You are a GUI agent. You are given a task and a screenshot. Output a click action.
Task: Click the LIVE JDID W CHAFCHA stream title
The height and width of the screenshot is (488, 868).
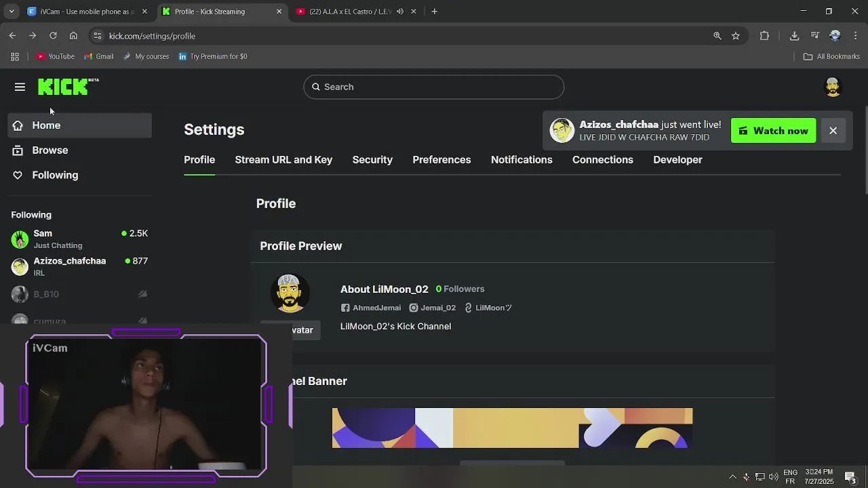coord(644,138)
